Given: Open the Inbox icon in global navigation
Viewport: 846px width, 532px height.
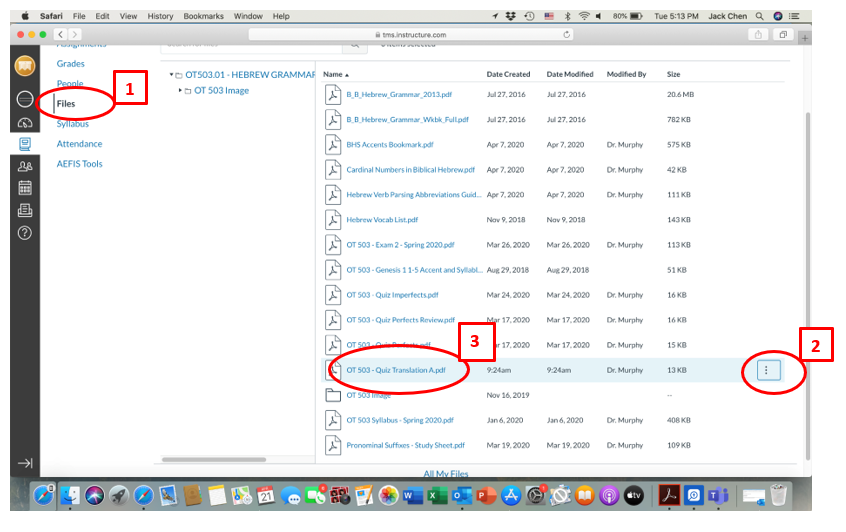Looking at the screenshot, I should (25, 210).
